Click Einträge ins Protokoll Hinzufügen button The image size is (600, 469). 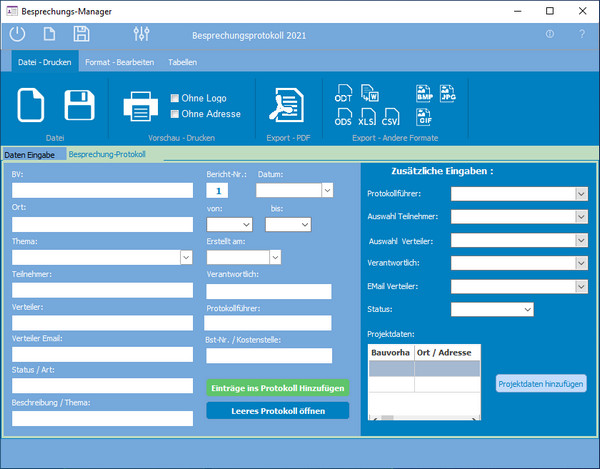click(278, 388)
